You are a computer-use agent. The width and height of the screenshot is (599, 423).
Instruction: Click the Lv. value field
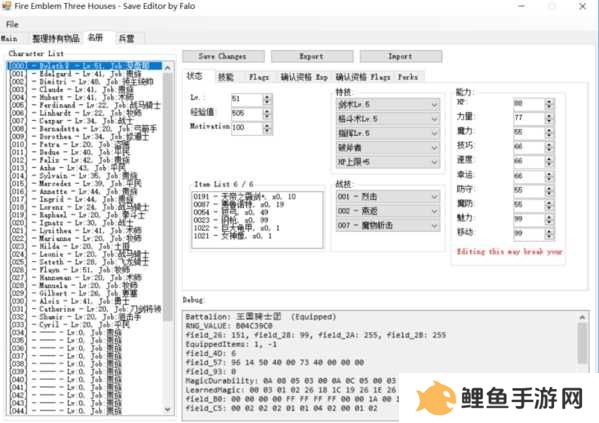coord(247,99)
